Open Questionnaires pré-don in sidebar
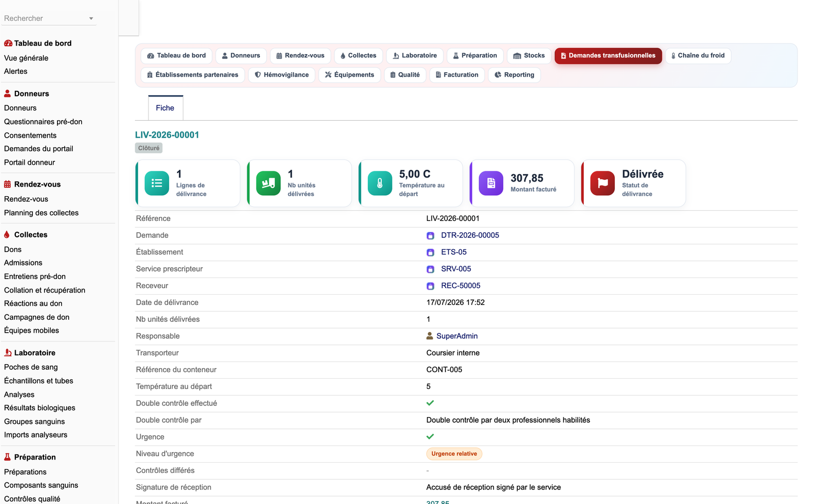The image size is (815, 504). (x=43, y=122)
